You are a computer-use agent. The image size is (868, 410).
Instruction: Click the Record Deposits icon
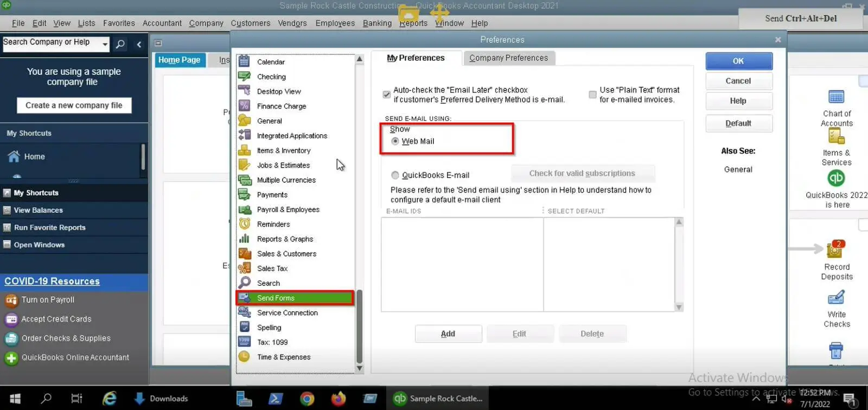pyautogui.click(x=835, y=251)
